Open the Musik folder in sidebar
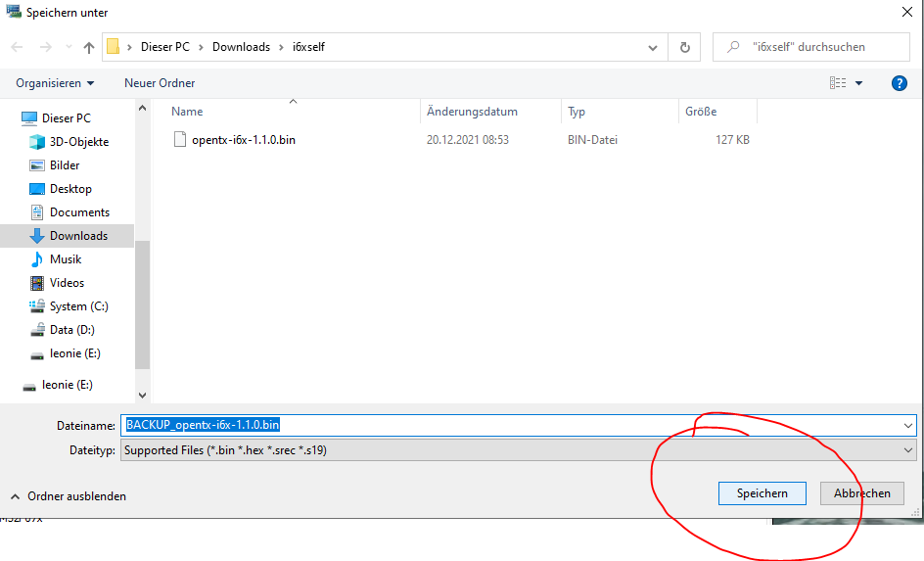Image resolution: width=924 pixels, height=561 pixels. tap(66, 259)
